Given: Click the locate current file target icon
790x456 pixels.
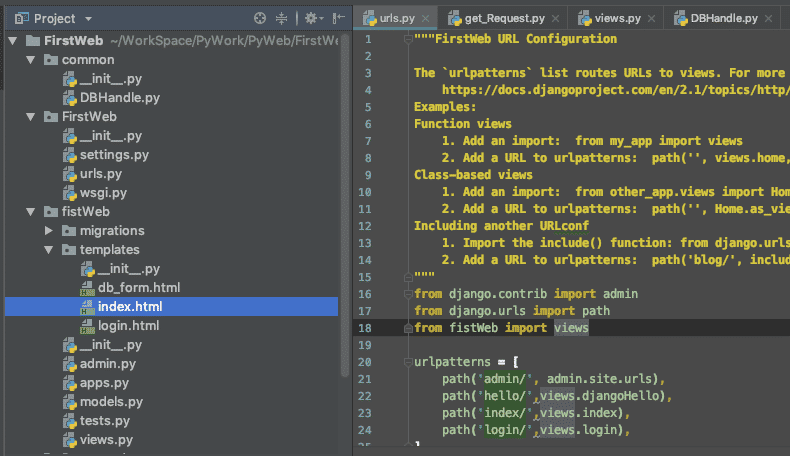Looking at the screenshot, I should pyautogui.click(x=260, y=18).
